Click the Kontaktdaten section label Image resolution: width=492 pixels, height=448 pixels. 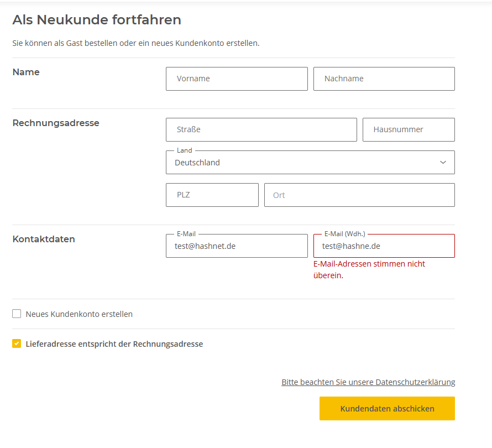(44, 239)
